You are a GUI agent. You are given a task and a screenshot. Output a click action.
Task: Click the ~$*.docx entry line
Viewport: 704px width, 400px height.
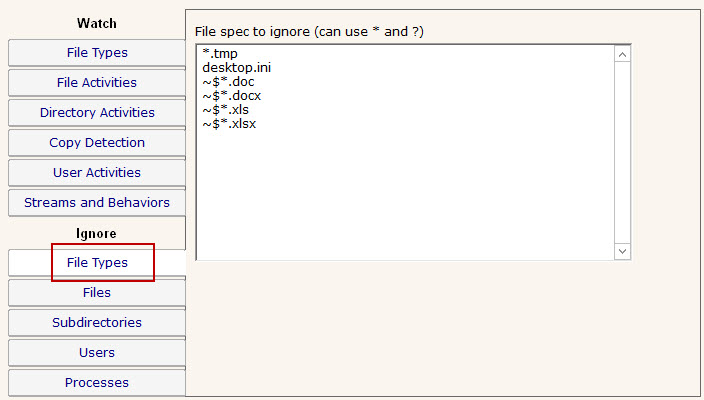pos(231,96)
